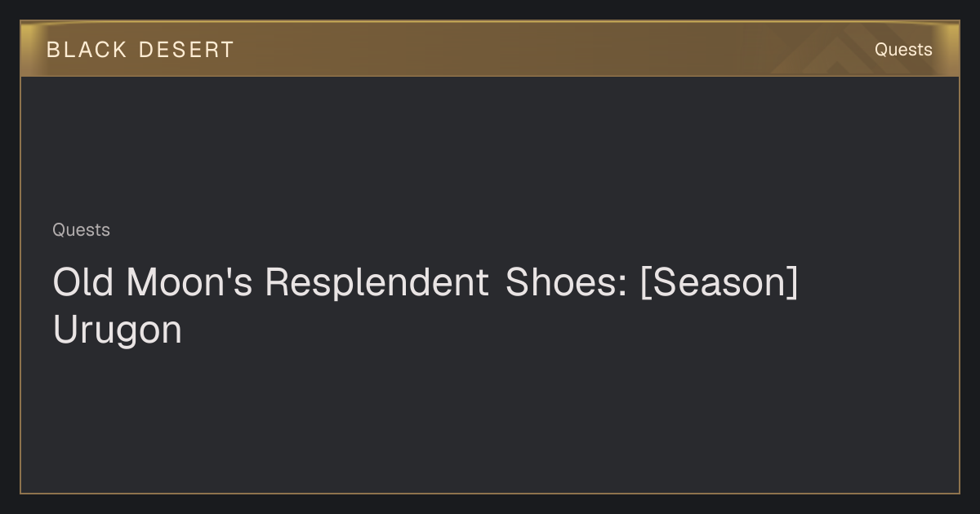Click the closing bracket after Season

(791, 283)
